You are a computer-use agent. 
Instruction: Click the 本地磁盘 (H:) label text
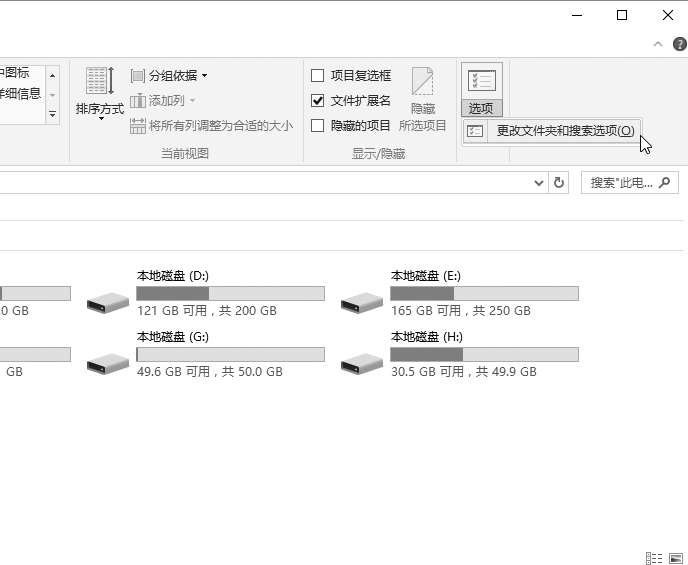click(427, 337)
